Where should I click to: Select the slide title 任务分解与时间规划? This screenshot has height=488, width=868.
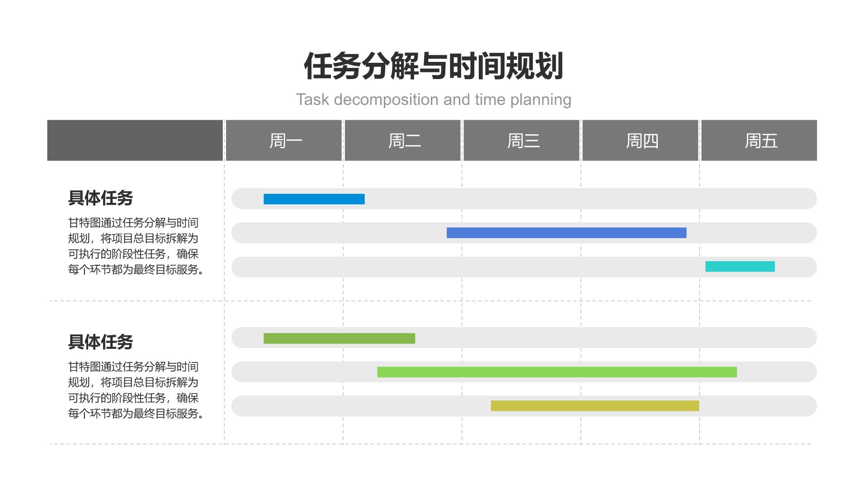[434, 65]
